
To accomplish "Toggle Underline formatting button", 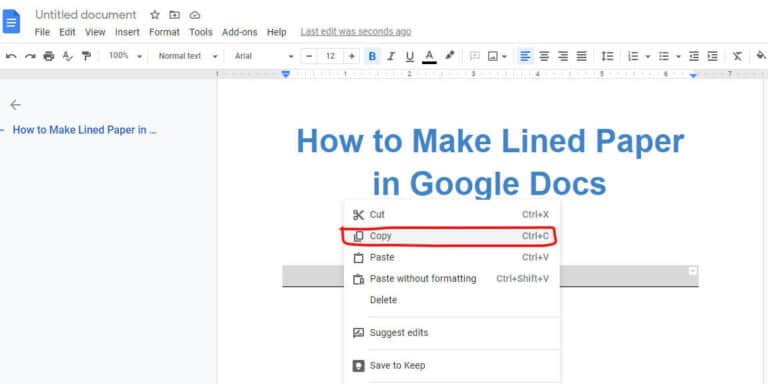I will coord(410,56).
